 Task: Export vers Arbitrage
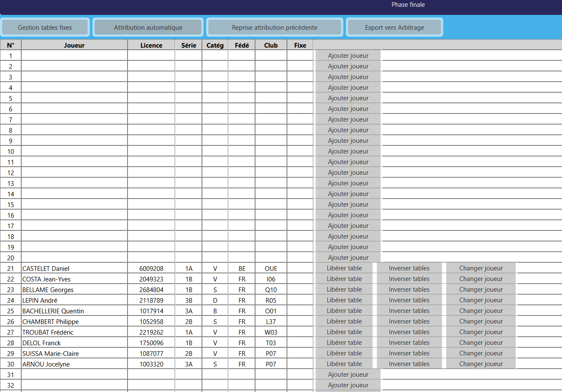click(x=395, y=28)
